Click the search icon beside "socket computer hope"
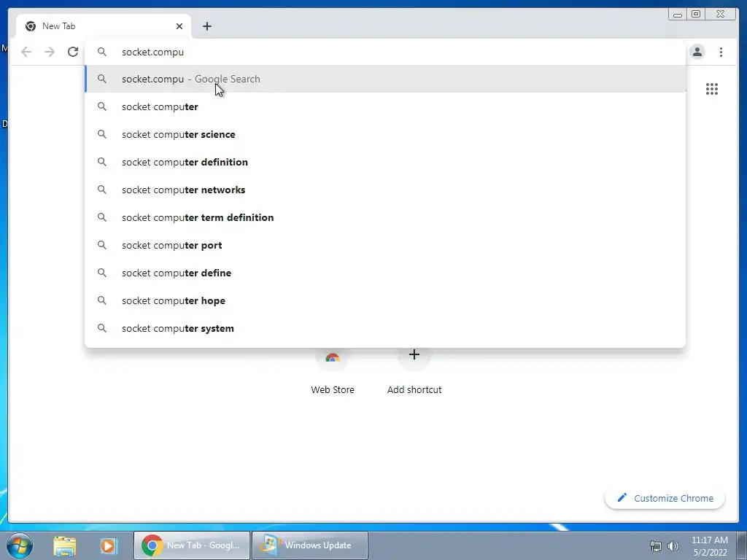This screenshot has width=747, height=560. 102,300
